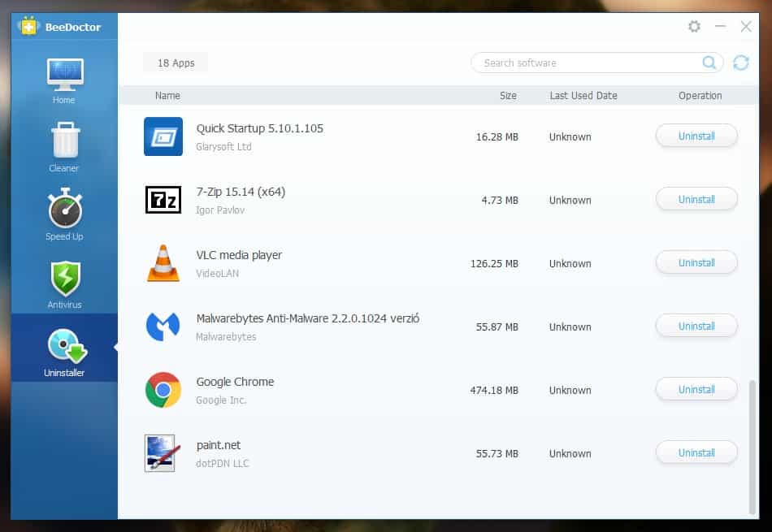Viewport: 772px width, 532px height.
Task: Sort by Name column header
Action: (x=167, y=96)
